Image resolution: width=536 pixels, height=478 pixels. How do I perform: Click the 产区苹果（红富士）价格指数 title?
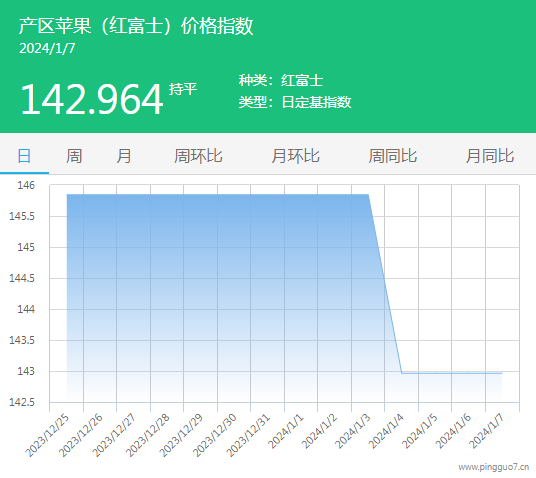136,26
